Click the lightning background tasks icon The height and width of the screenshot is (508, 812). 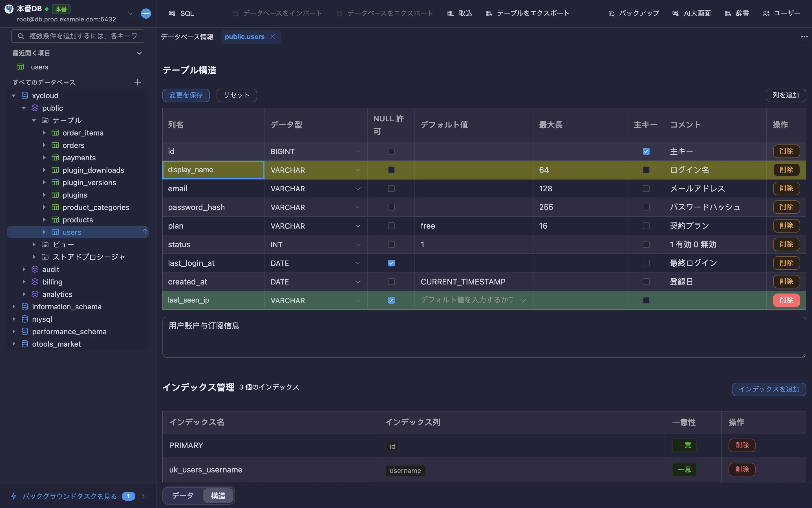tap(14, 496)
